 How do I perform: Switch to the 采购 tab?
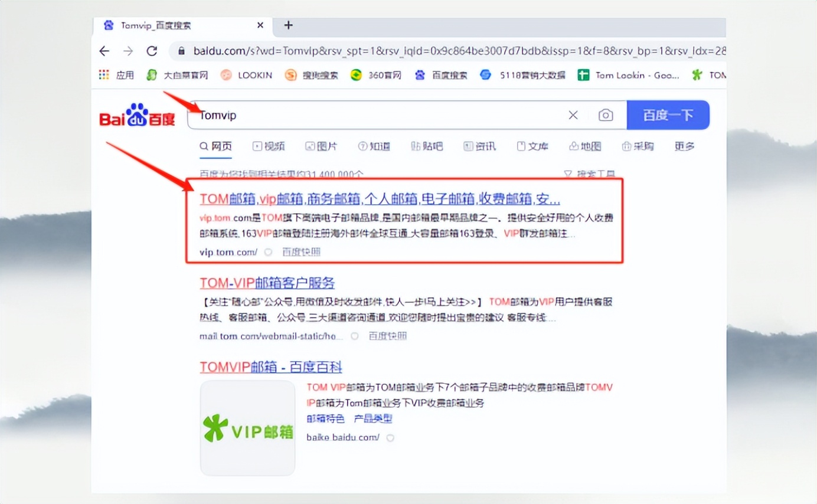pos(638,146)
